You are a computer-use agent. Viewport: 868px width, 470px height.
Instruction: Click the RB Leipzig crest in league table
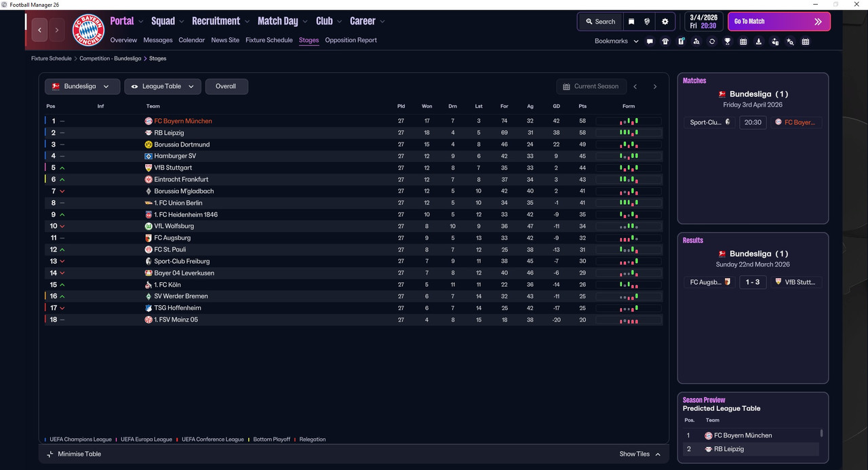point(149,133)
